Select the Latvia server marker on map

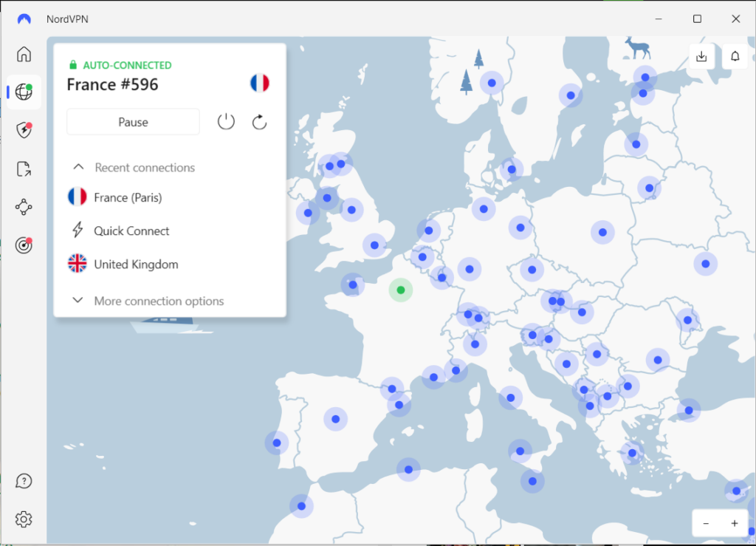(636, 144)
